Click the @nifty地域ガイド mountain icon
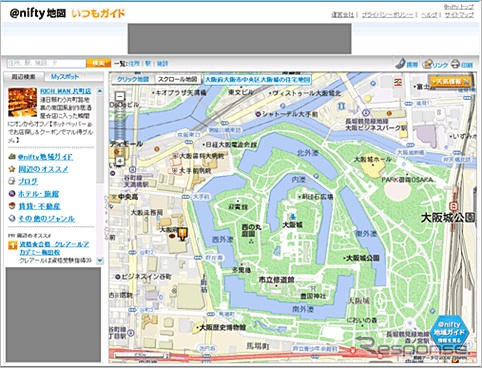The image size is (482, 368). [12, 156]
